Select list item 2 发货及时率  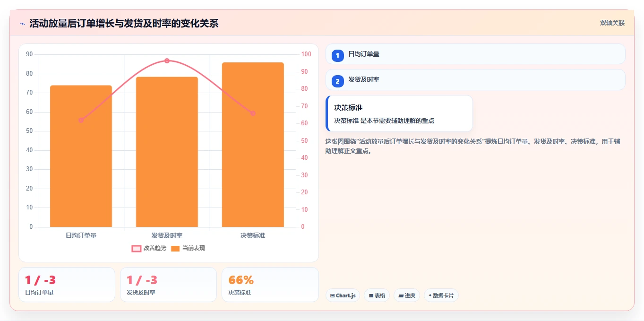(475, 79)
